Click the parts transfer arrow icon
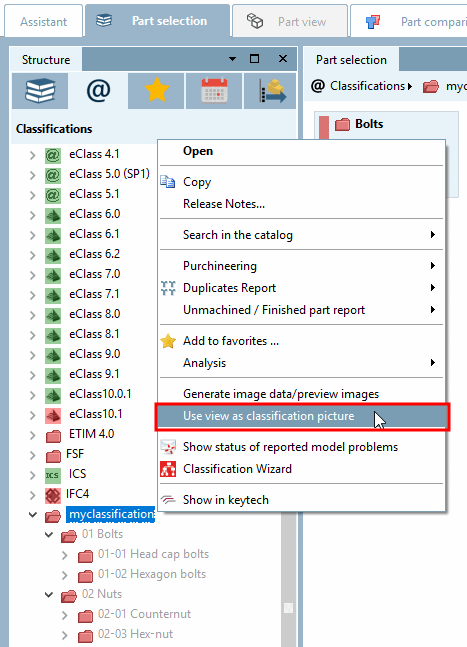This screenshot has height=647, width=467. coord(270,91)
